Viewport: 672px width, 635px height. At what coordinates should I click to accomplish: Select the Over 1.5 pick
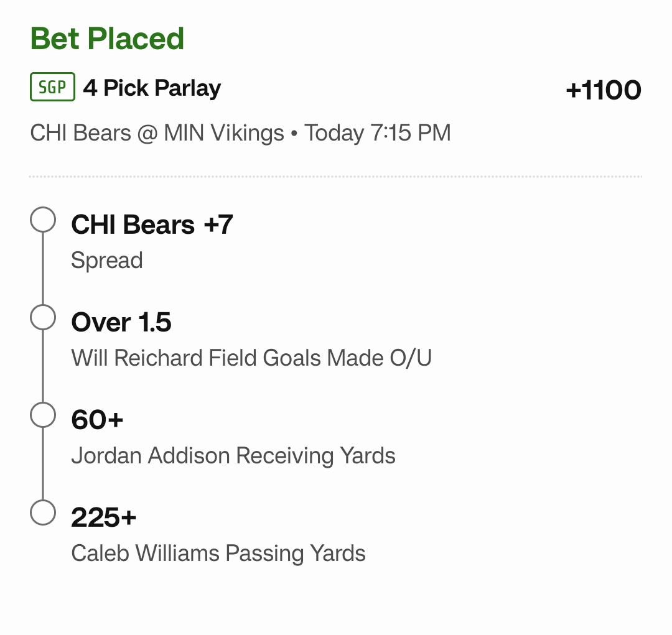pyautogui.click(x=121, y=322)
